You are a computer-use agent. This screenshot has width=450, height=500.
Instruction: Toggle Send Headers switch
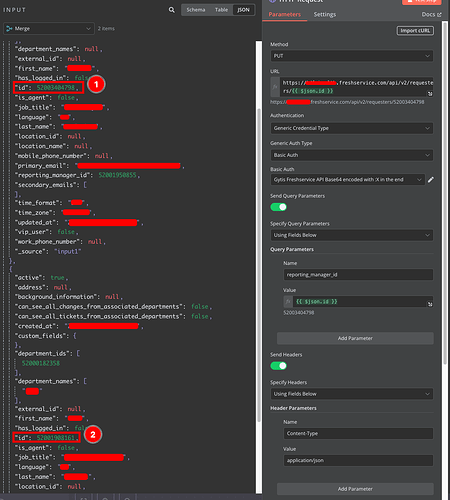point(279,366)
